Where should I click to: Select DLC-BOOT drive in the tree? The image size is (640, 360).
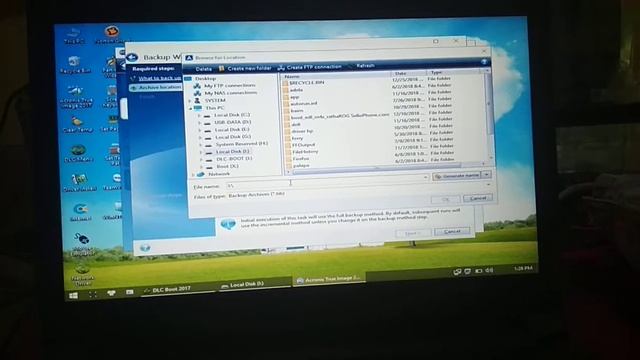point(234,159)
